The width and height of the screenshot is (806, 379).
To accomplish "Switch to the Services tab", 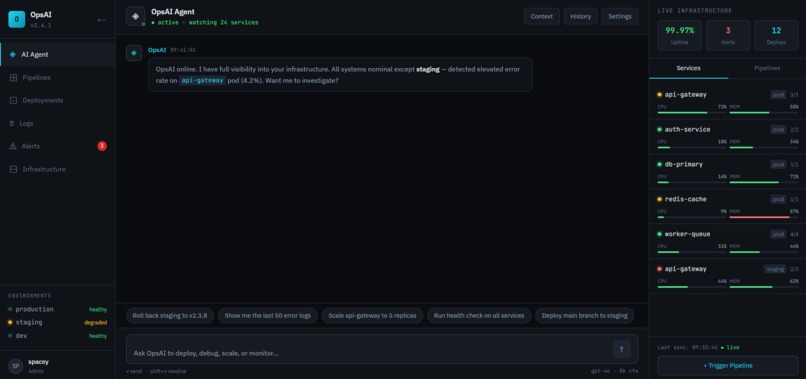I will point(688,68).
